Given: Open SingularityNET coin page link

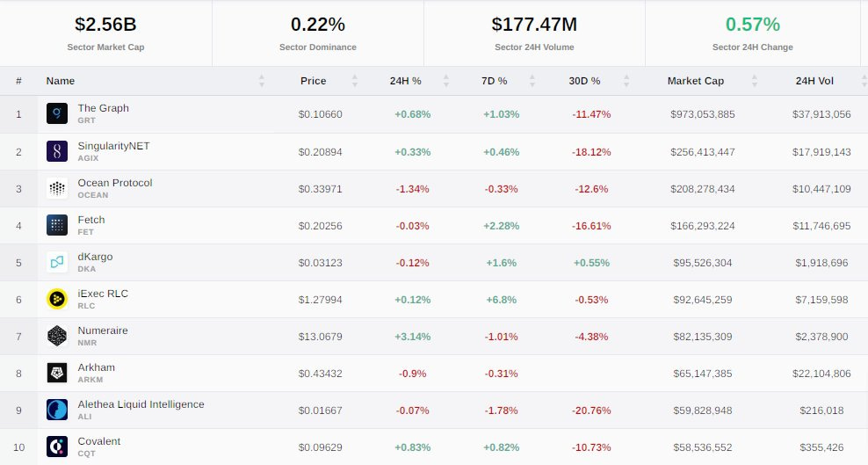Looking at the screenshot, I should click(113, 146).
